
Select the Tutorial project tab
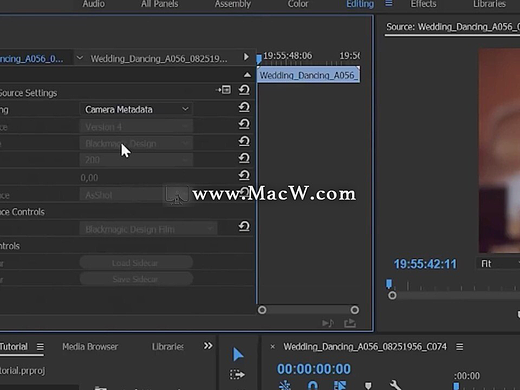(x=14, y=347)
